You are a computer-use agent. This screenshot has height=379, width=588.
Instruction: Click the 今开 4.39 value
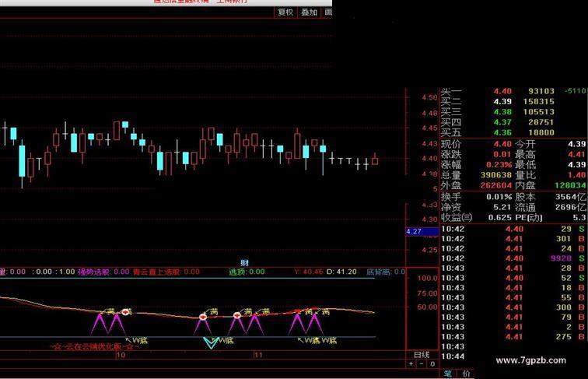577,144
